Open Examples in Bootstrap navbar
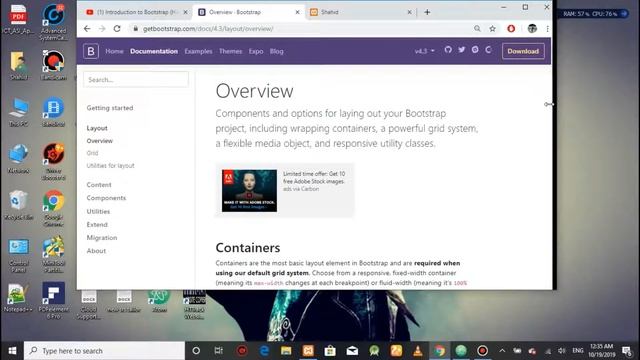 tap(198, 51)
